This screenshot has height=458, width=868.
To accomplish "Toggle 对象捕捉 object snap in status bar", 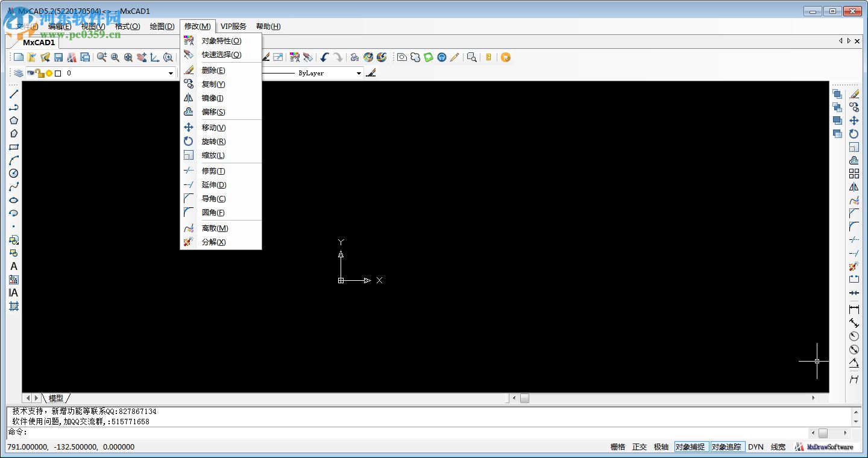I will pyautogui.click(x=690, y=447).
